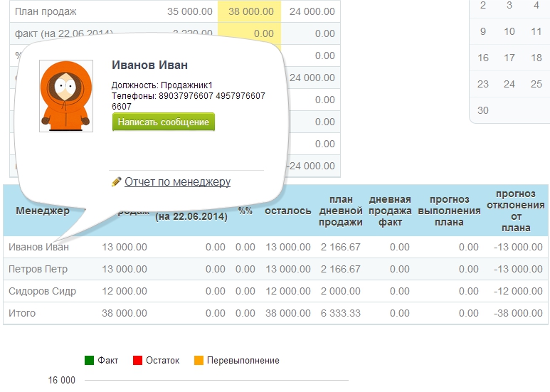Click the 'Итого' totals row label
The image size is (550, 392).
[x=22, y=313]
